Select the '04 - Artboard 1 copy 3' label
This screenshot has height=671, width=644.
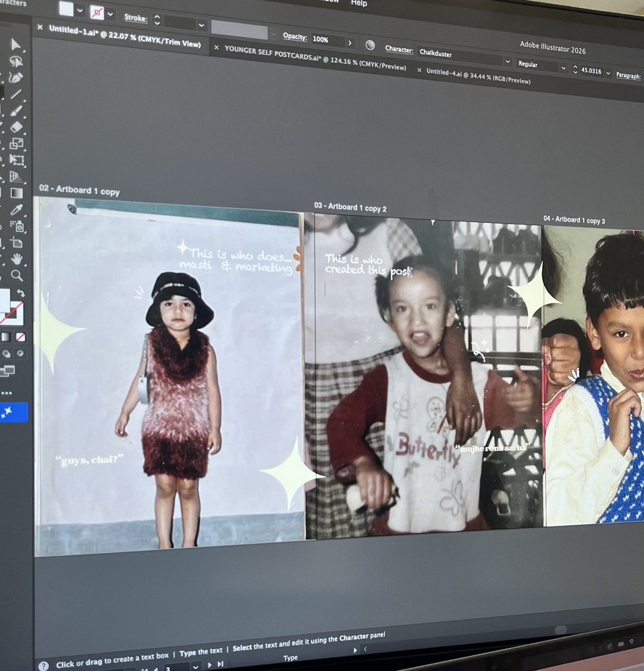pos(574,220)
